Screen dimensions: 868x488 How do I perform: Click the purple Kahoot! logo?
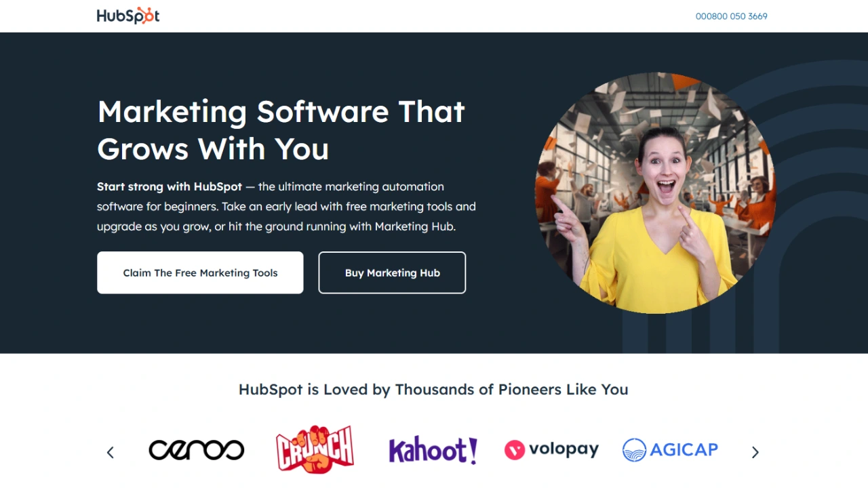[x=433, y=450]
